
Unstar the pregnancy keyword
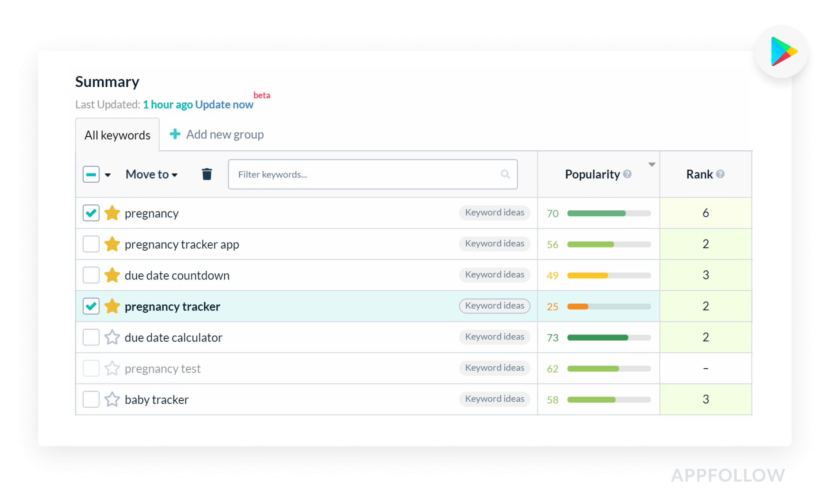coord(112,213)
